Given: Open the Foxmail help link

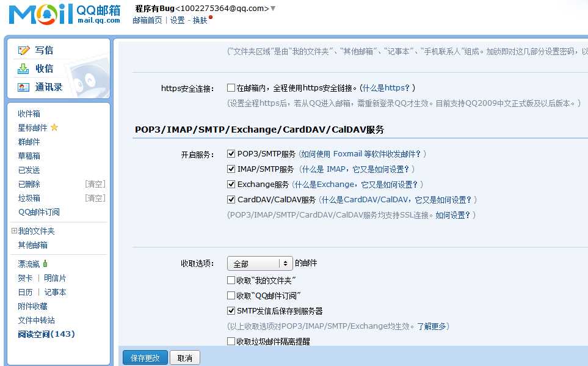Looking at the screenshot, I should (x=361, y=154).
